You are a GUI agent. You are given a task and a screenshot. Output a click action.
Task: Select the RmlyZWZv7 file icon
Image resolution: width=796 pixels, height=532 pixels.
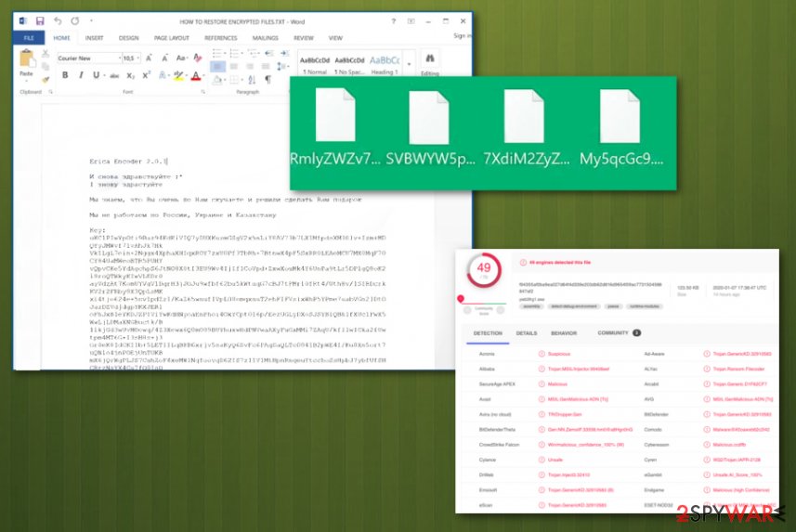point(335,115)
